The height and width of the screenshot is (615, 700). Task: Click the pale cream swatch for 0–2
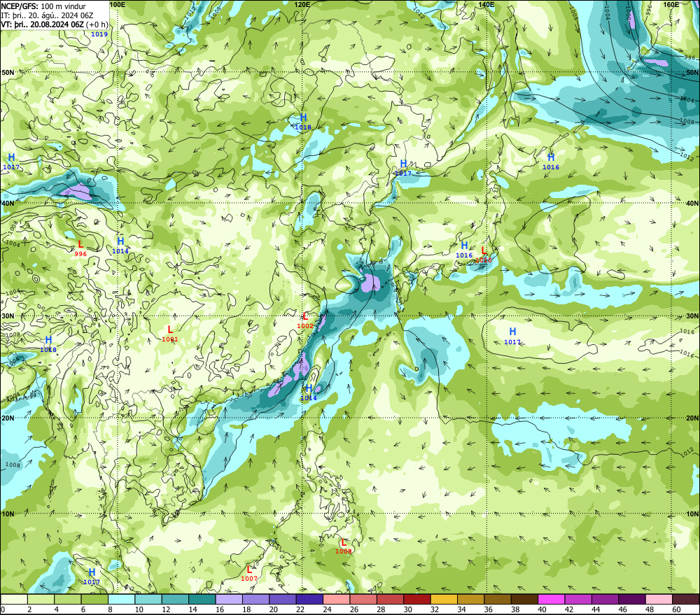pos(14,599)
